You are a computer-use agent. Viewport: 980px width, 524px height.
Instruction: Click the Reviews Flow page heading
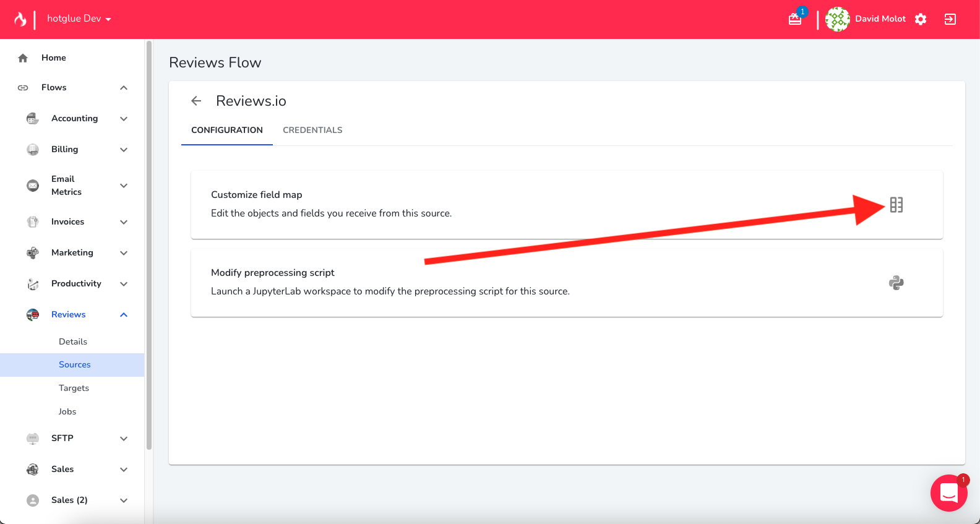[215, 62]
